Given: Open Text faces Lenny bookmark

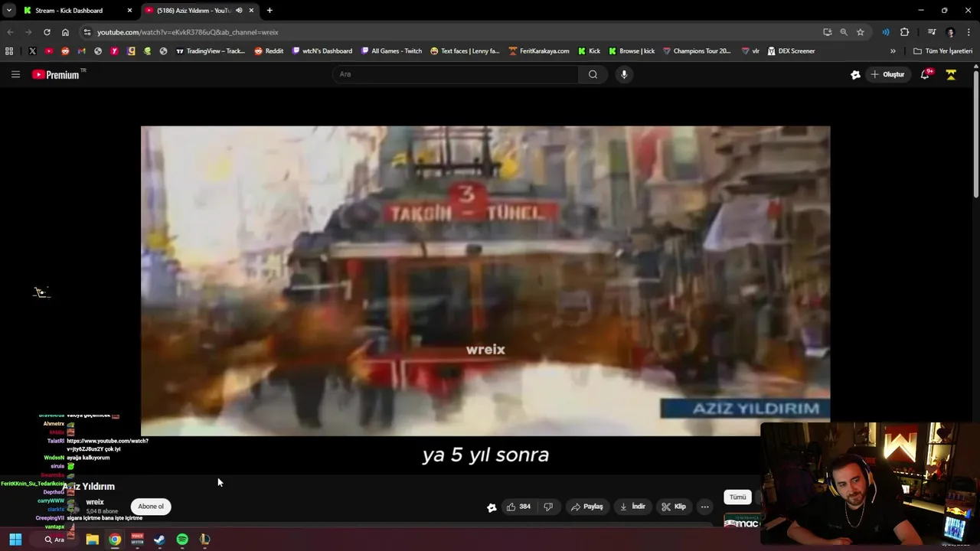Looking at the screenshot, I should (465, 51).
